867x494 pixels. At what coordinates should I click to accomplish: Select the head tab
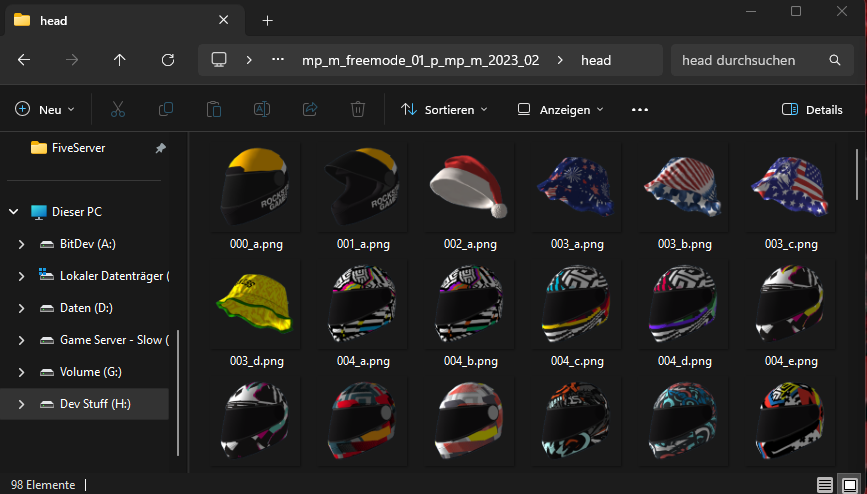coord(124,20)
